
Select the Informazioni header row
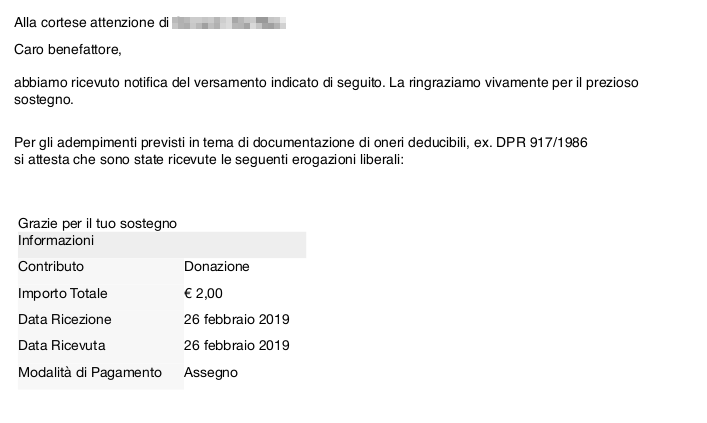[x=162, y=244]
